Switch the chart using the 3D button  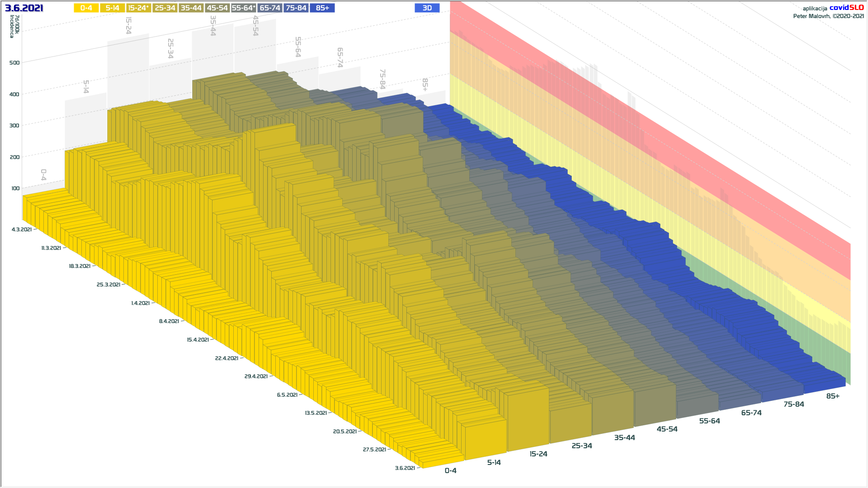[x=427, y=8]
